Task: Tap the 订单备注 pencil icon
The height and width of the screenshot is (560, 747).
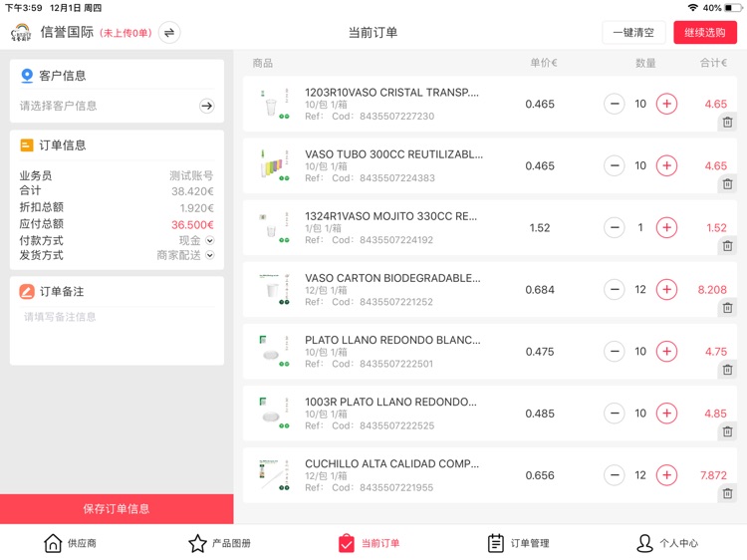Action: click(x=27, y=292)
